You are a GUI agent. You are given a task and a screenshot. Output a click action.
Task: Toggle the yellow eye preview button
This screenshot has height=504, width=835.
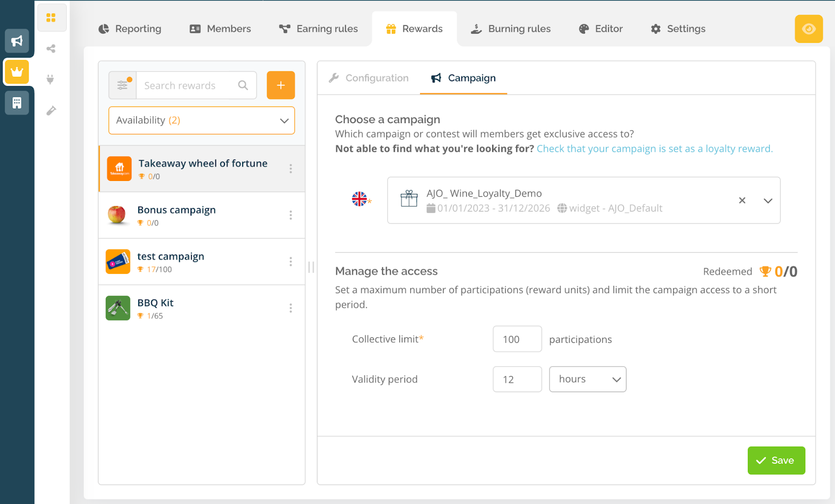(x=808, y=29)
